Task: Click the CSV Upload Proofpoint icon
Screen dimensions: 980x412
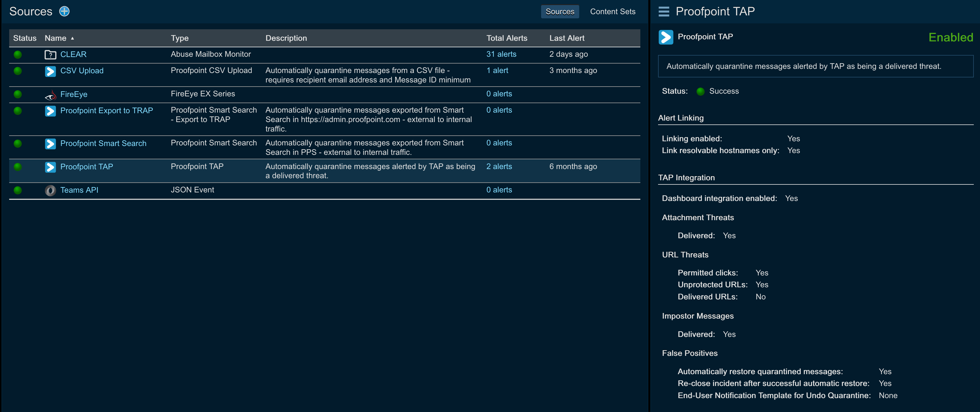Action: [x=50, y=71]
